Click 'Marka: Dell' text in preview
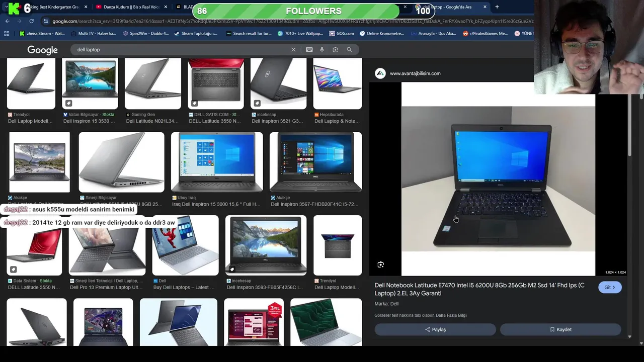The width and height of the screenshot is (644, 362). click(x=386, y=304)
